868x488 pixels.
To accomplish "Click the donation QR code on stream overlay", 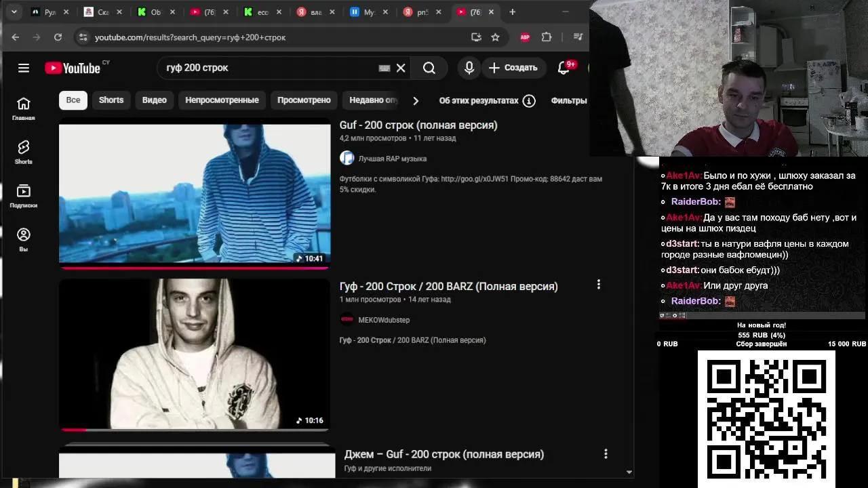I will coord(766,419).
